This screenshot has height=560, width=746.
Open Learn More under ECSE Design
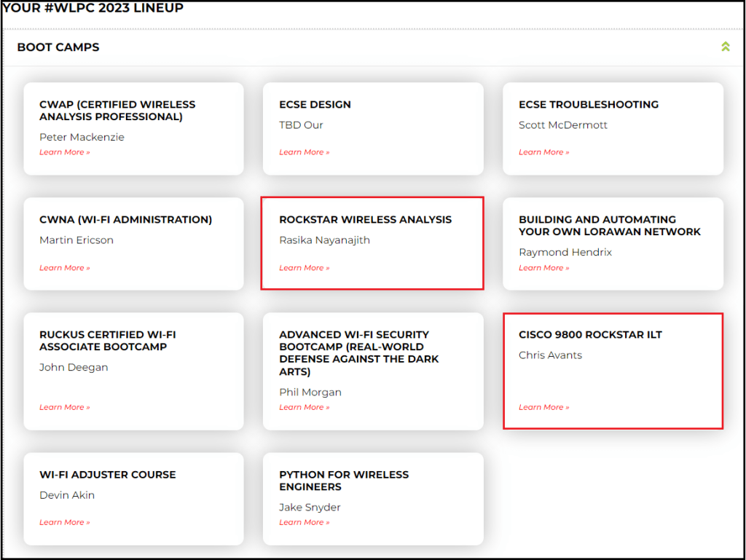click(304, 152)
